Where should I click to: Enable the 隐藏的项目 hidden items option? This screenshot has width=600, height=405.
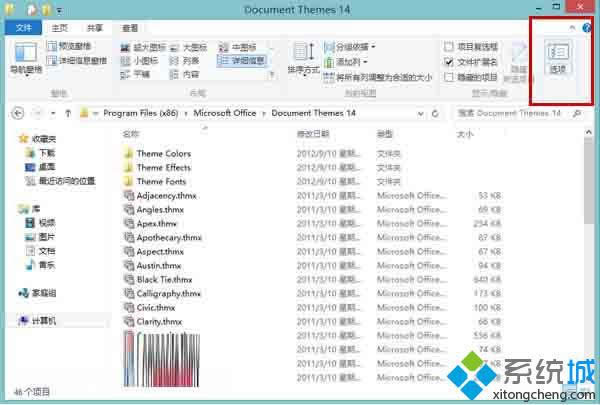(471, 77)
